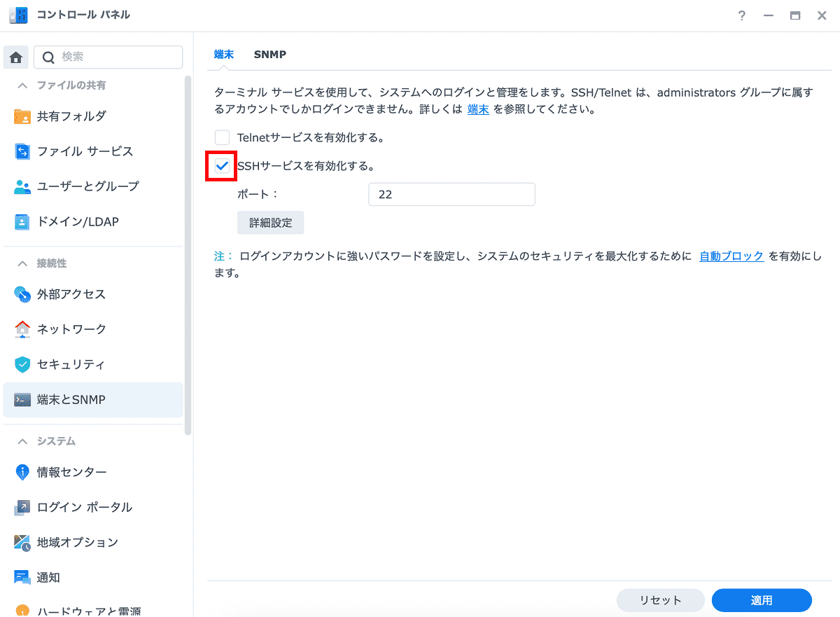Open help question mark icon

tap(742, 15)
